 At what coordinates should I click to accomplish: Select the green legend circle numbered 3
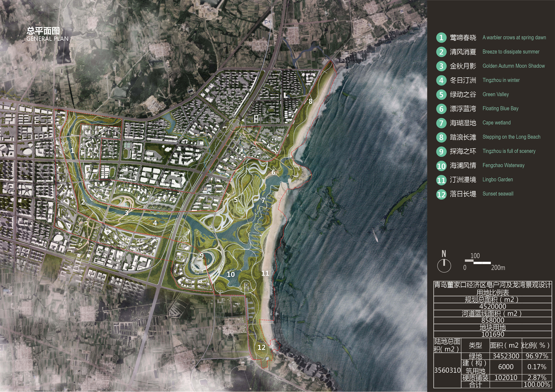[441, 66]
